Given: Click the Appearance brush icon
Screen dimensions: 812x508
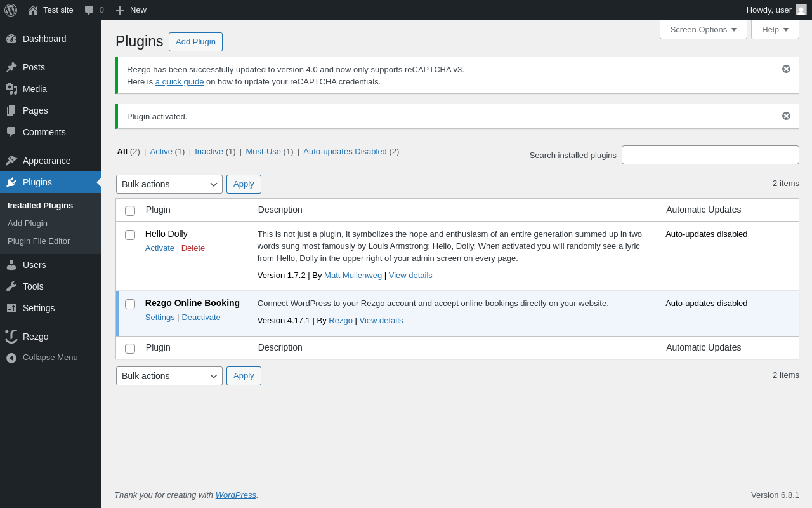Looking at the screenshot, I should pos(11,161).
